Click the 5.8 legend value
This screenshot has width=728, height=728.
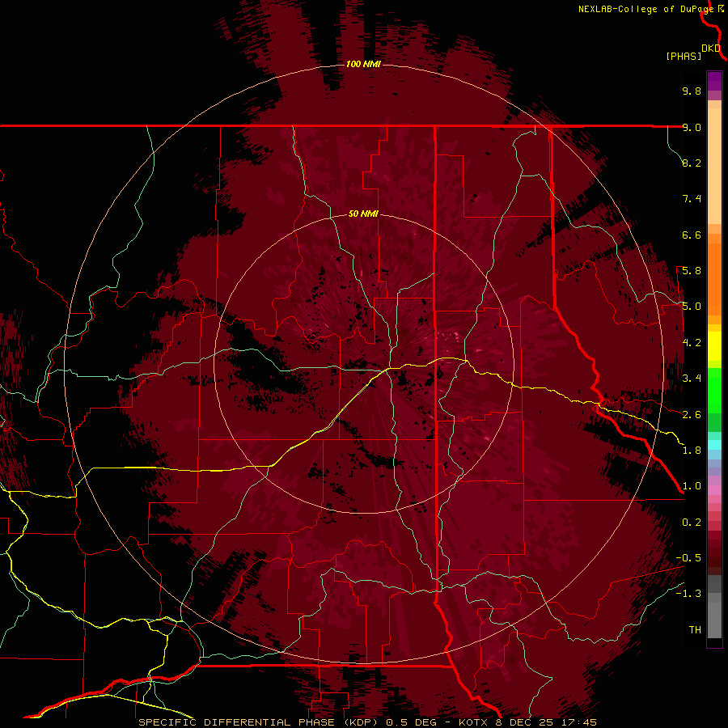pos(692,271)
